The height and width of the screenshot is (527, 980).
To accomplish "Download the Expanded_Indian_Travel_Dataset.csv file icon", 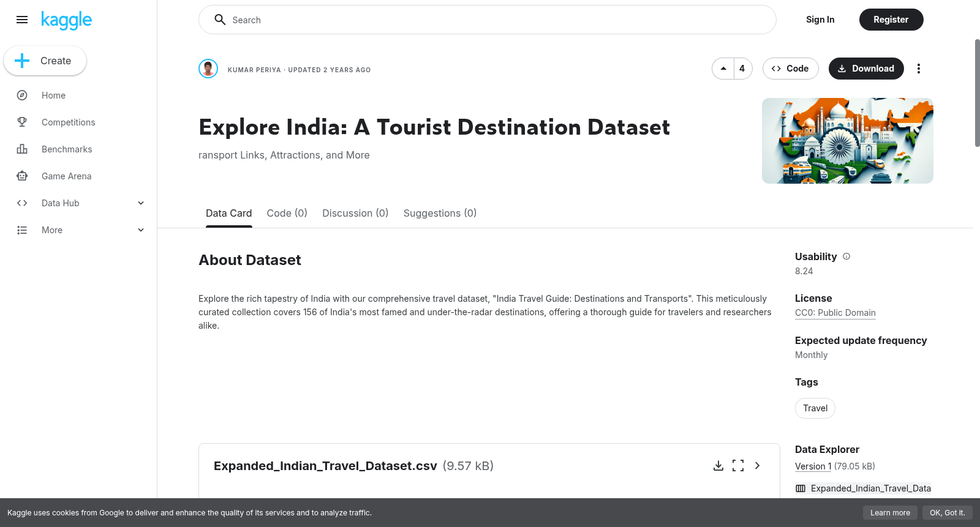I will tap(718, 466).
